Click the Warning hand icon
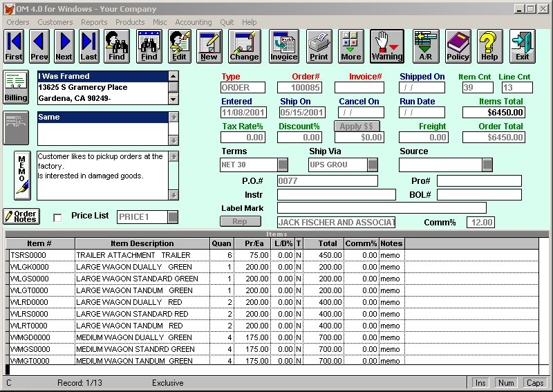The height and width of the screenshot is (392, 553). 387,46
